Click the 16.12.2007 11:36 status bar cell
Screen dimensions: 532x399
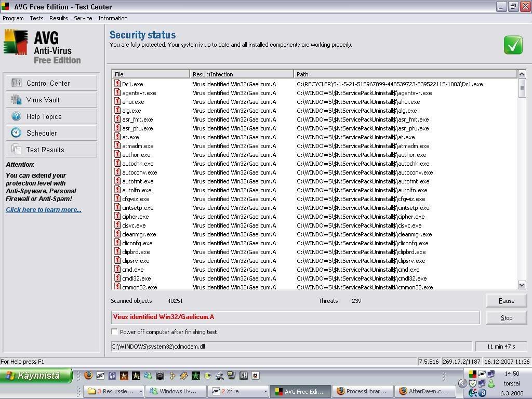pos(507,362)
